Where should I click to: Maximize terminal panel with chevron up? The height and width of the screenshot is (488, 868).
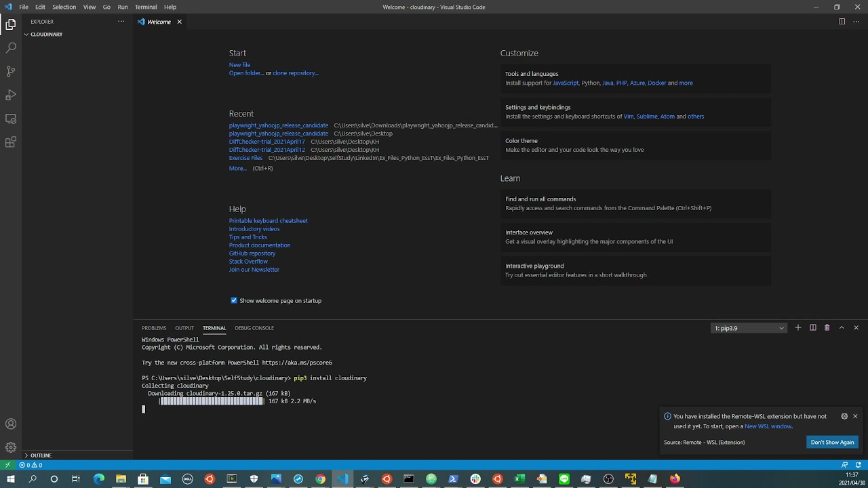tap(842, 328)
